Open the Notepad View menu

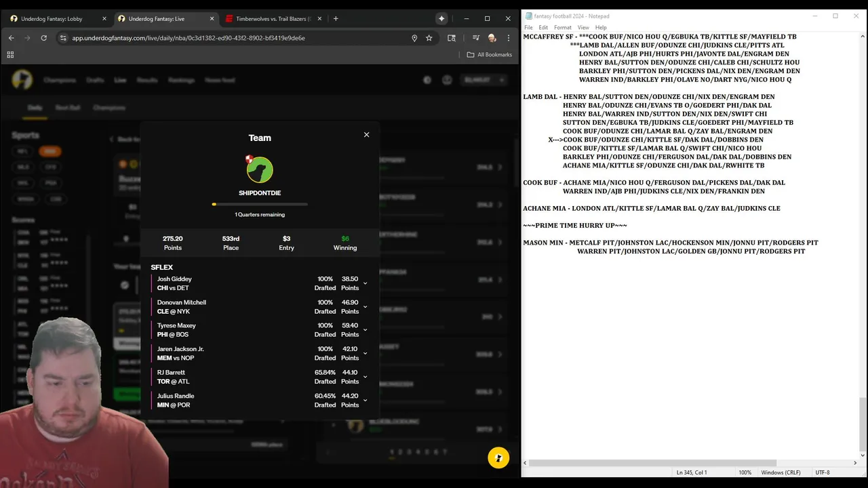[583, 28]
